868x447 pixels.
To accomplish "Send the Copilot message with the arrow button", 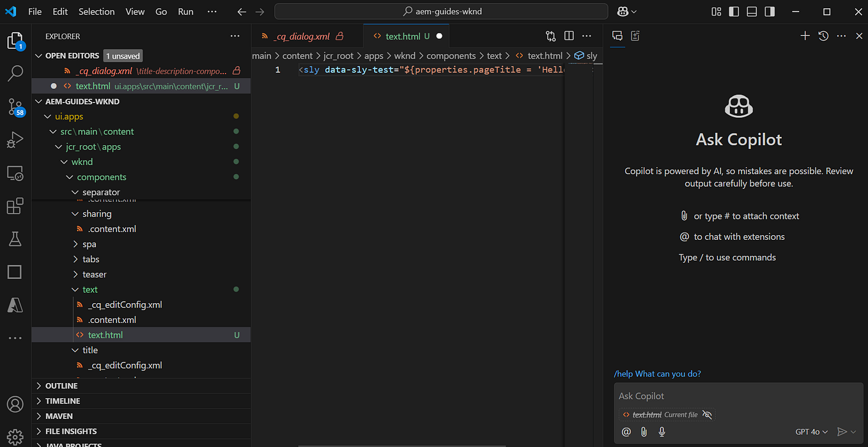I will point(843,432).
